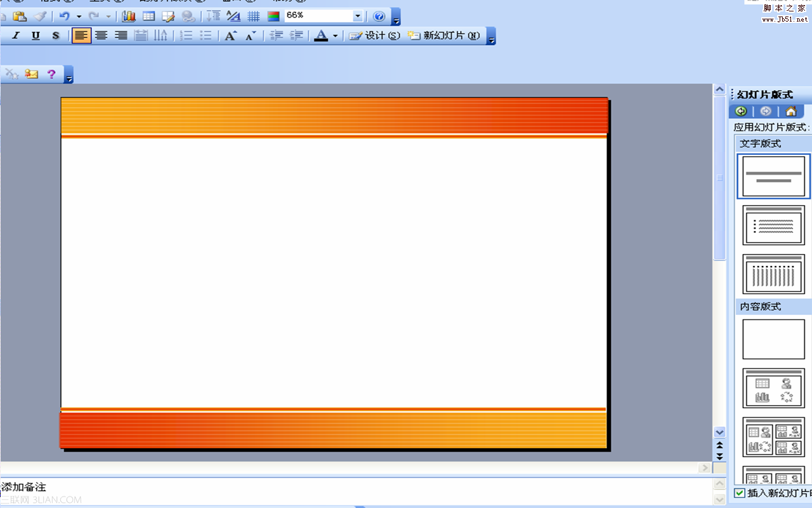Click the Paste clipboard icon
The width and height of the screenshot is (812, 508).
[20, 17]
